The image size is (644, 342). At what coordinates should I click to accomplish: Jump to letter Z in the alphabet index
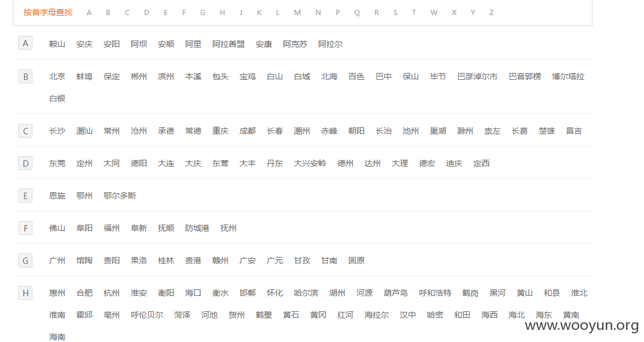491,13
